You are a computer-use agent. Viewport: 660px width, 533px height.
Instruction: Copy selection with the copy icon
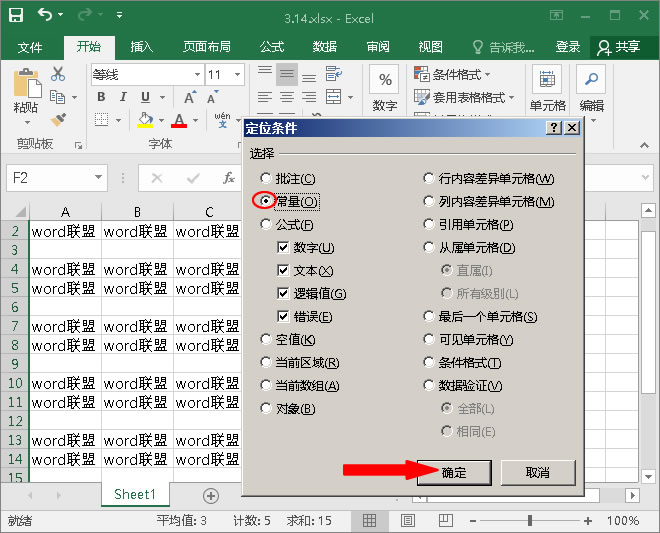pos(57,97)
